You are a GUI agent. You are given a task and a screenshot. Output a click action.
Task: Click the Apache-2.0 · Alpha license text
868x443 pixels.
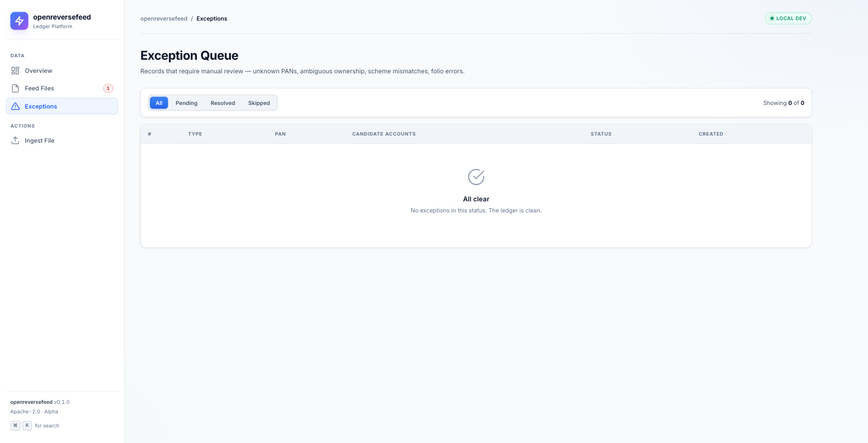(34, 412)
